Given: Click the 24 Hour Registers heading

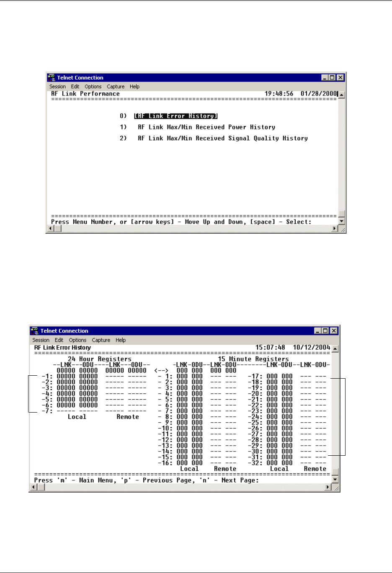Looking at the screenshot, I should [100, 359].
